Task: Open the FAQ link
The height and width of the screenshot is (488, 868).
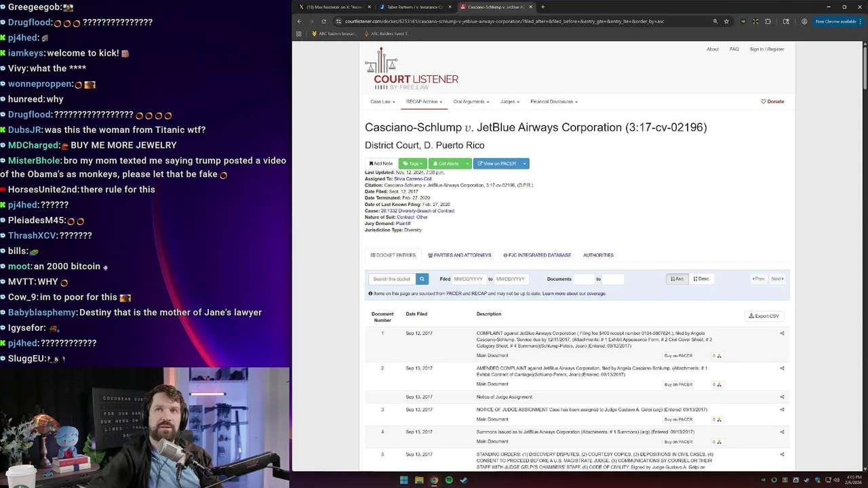Action: coord(734,49)
